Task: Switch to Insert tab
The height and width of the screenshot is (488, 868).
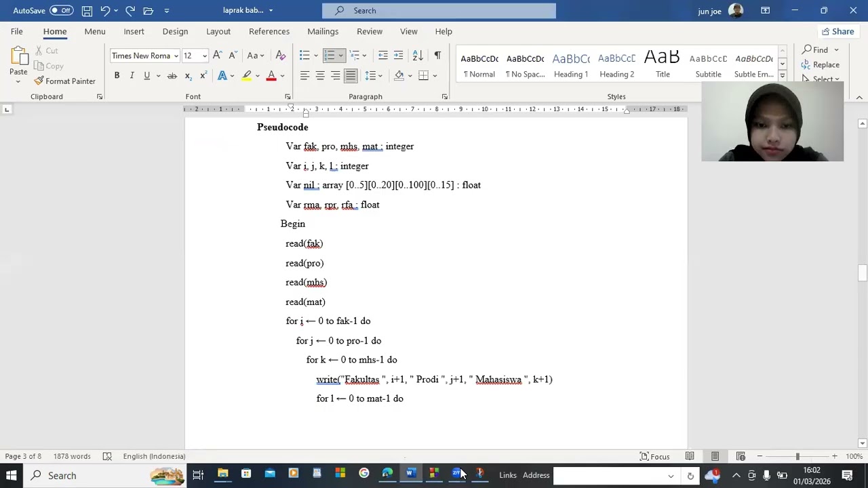Action: coord(134,31)
